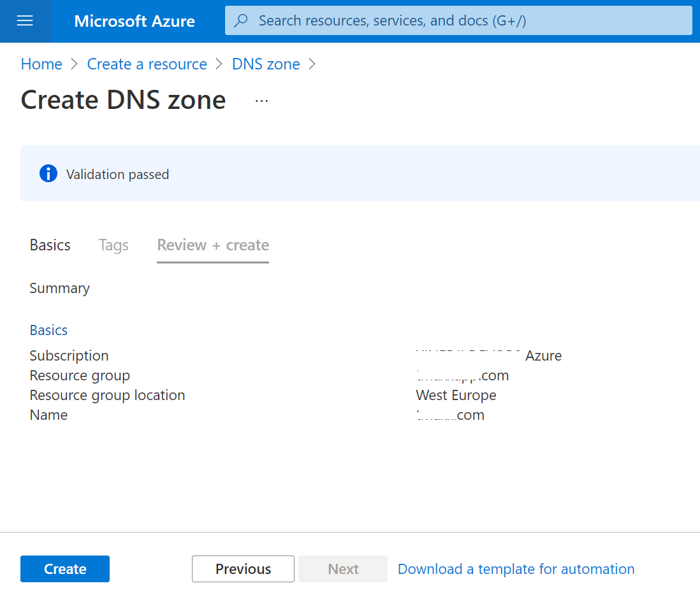Click the disabled Next button
The image size is (700, 595).
[343, 569]
